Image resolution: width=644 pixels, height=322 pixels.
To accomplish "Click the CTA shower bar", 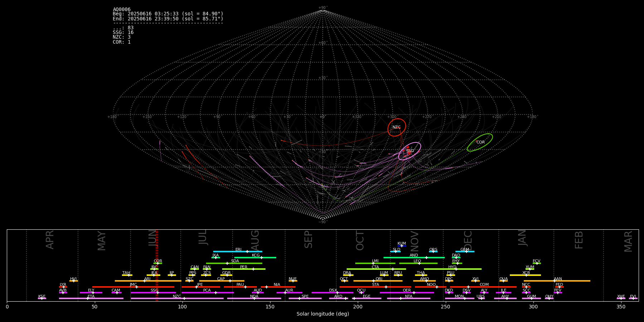I will point(376,269).
